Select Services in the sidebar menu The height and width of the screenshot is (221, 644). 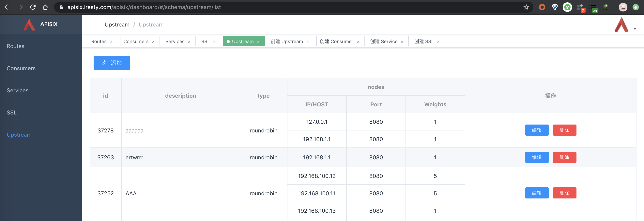pos(18,90)
